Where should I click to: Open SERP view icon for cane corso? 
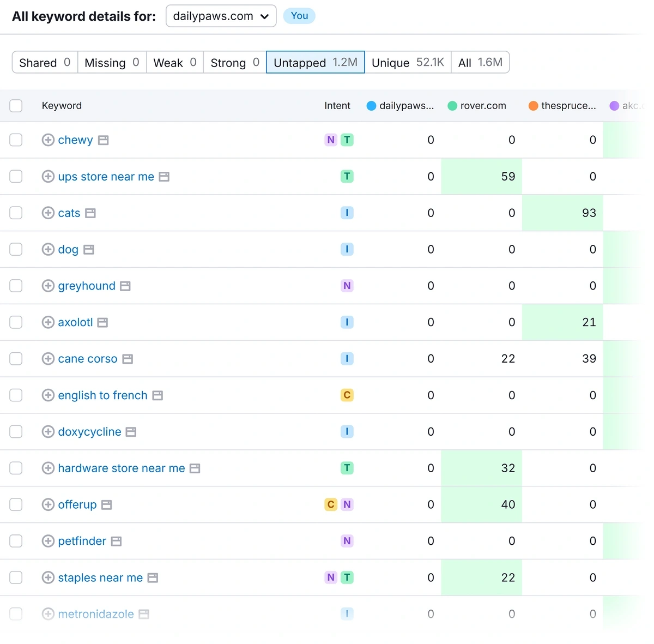point(128,359)
